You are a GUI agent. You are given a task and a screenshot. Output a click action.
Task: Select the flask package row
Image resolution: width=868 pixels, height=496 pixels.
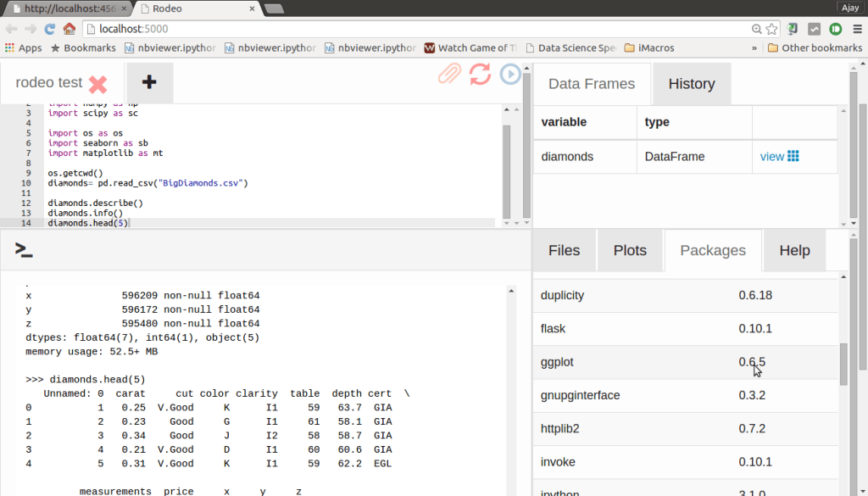tap(685, 329)
